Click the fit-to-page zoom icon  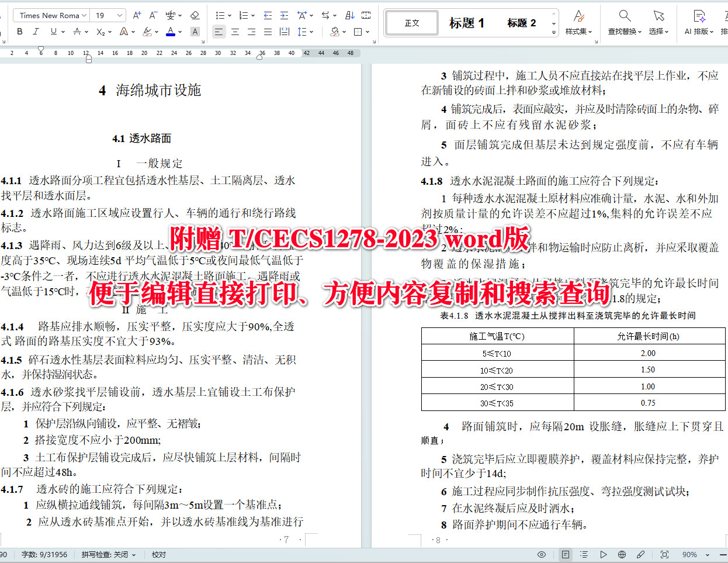tap(664, 554)
